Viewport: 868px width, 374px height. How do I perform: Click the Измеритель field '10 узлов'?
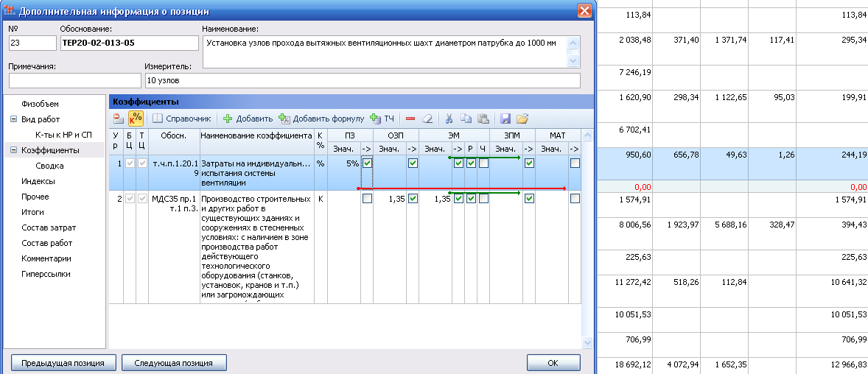tap(363, 80)
